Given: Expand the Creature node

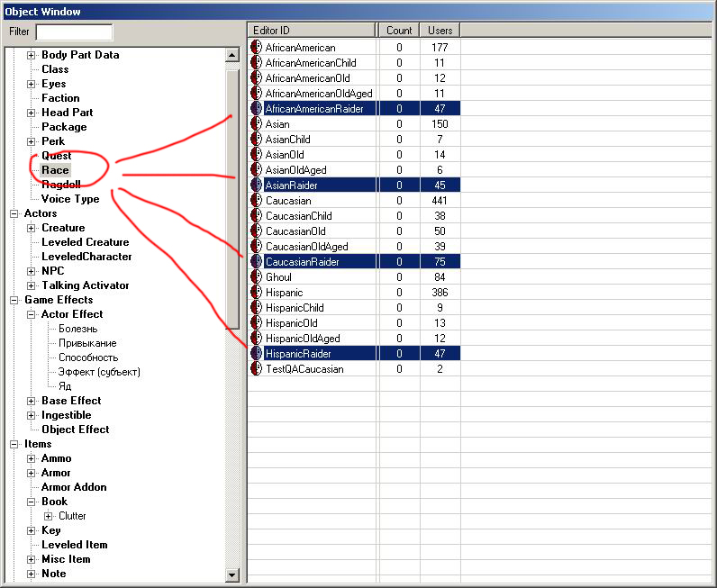Looking at the screenshot, I should (32, 228).
